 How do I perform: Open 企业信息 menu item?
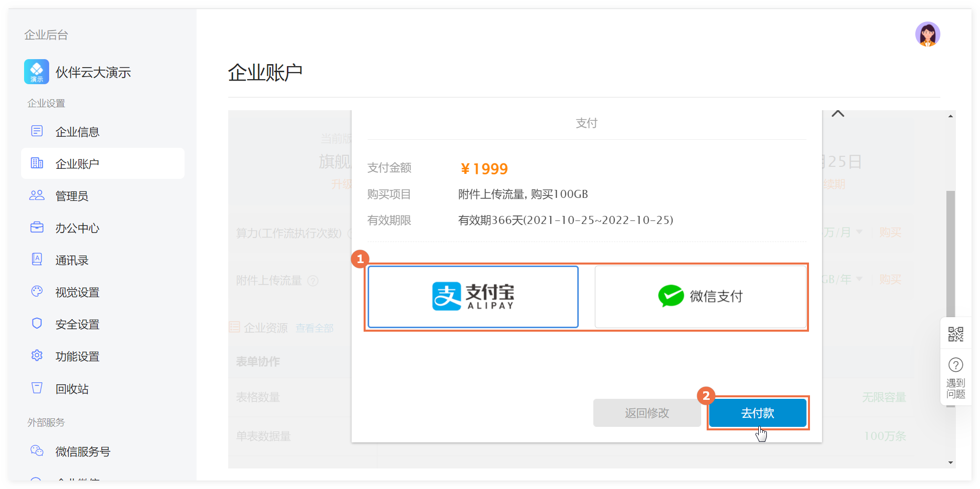103,131
